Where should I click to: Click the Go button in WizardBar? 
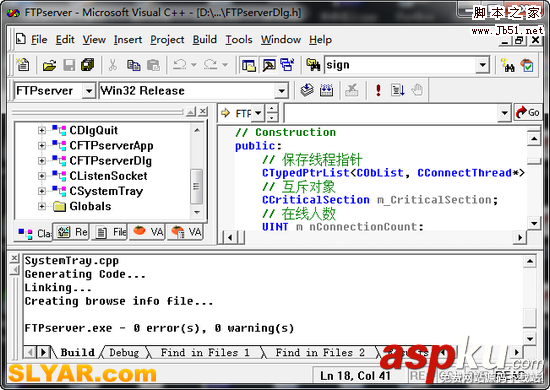click(x=528, y=113)
